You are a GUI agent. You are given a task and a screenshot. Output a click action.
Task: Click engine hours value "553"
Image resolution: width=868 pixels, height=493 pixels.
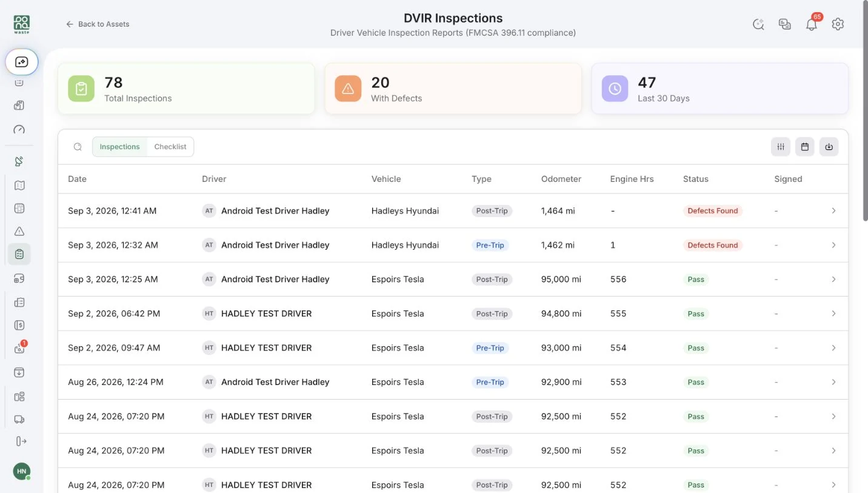pos(618,382)
